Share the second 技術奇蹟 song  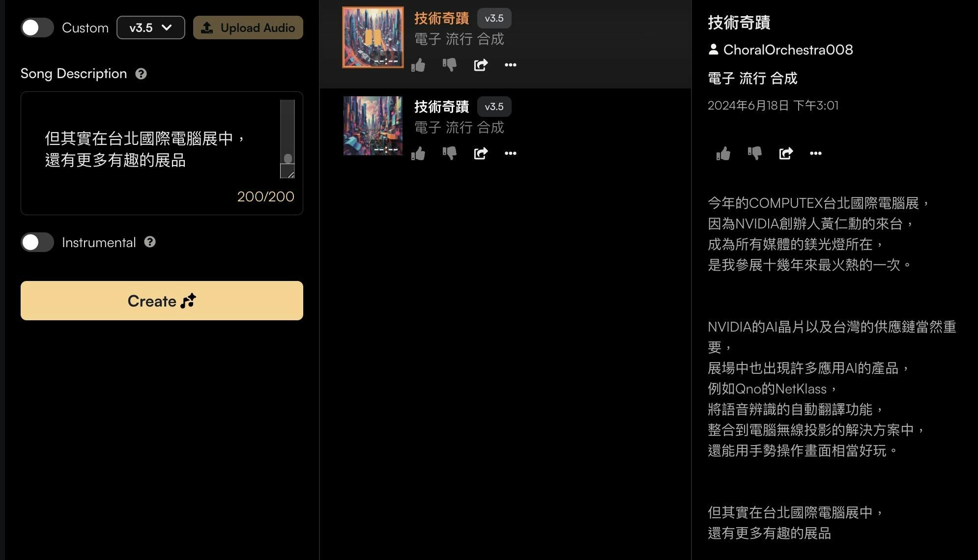click(x=481, y=153)
